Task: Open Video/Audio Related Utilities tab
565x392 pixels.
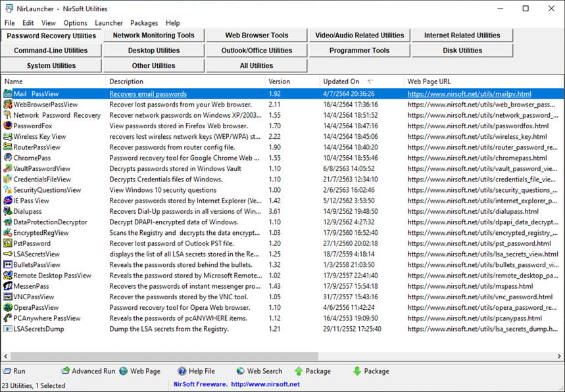Action: (359, 36)
